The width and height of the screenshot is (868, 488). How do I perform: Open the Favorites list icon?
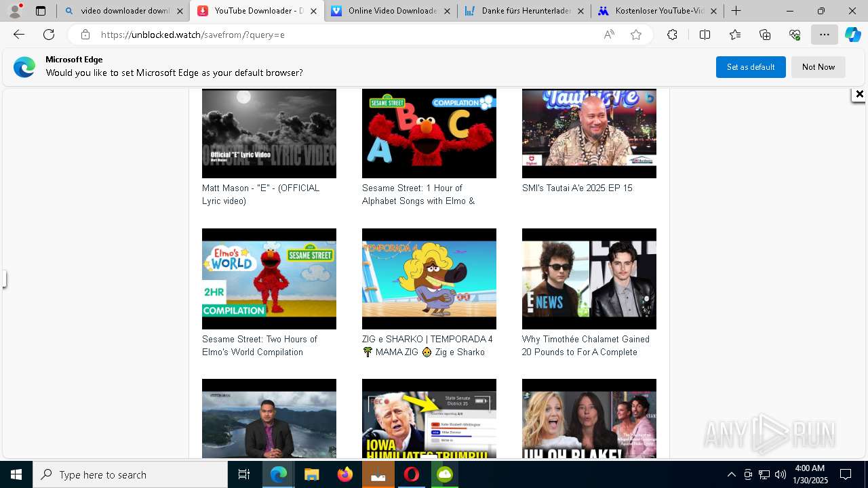click(x=735, y=35)
